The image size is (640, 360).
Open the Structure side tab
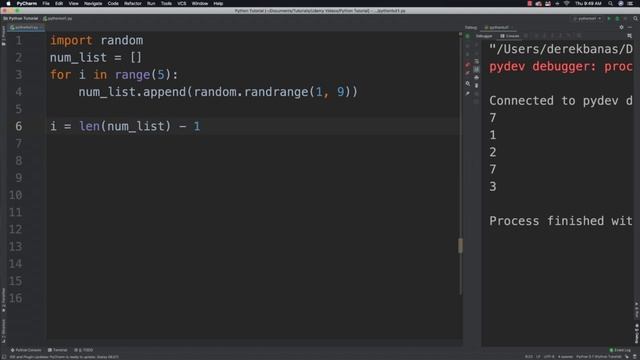click(3, 330)
